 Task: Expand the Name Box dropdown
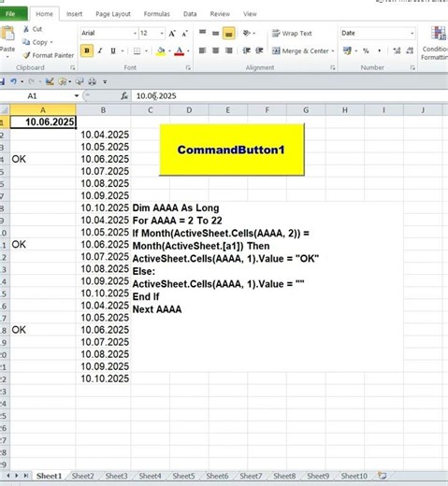[77, 96]
